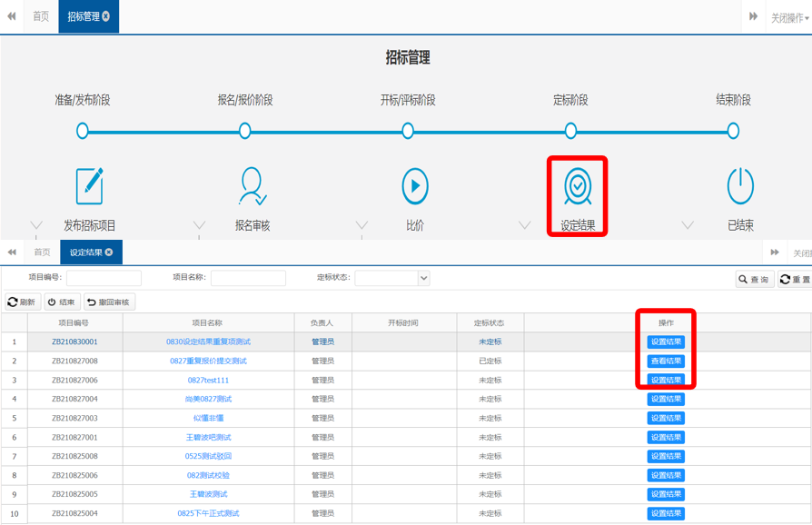Click the 比价 play icon
Screen dimensions: 812x525
[415, 186]
